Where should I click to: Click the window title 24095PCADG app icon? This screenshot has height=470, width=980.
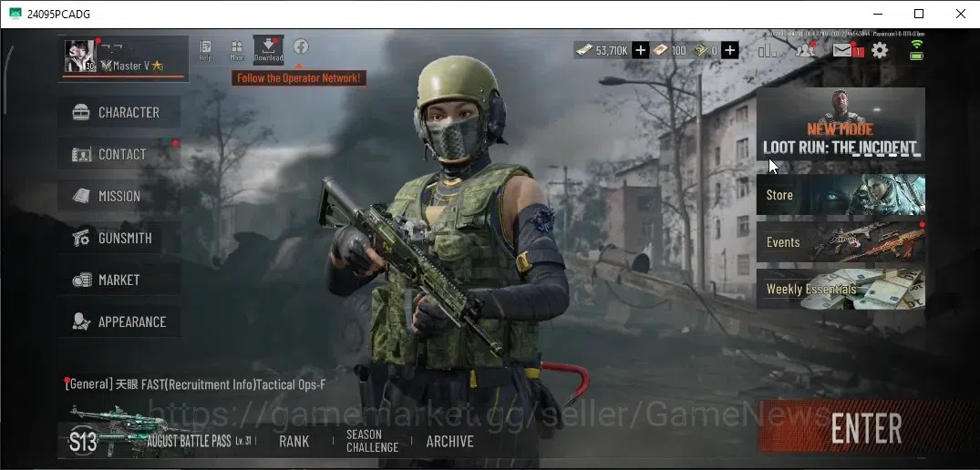[x=15, y=14]
